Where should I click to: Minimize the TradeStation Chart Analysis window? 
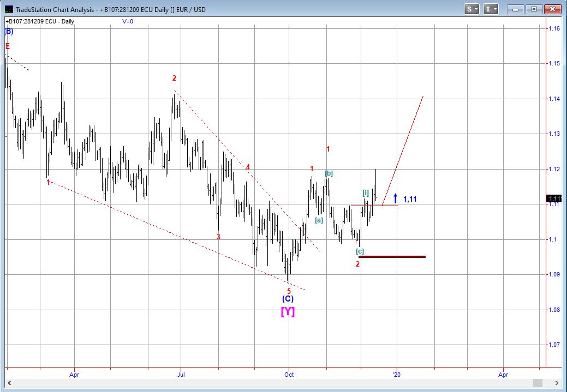pyautogui.click(x=516, y=9)
